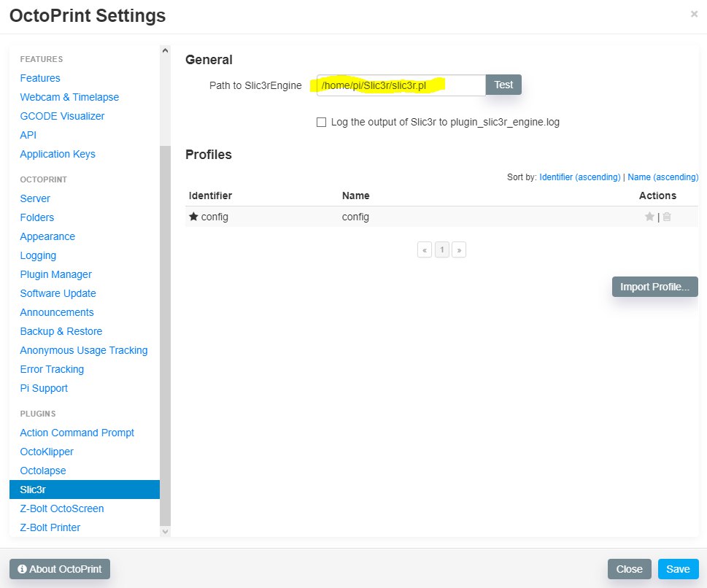Open Action Command Prompt plugin settings

(x=77, y=433)
